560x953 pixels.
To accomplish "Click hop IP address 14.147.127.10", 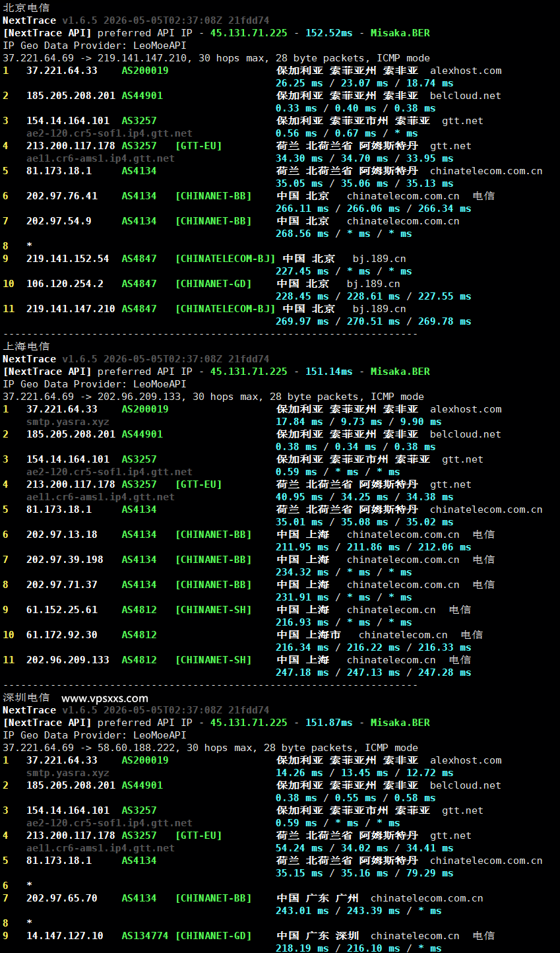I will 65,936.
